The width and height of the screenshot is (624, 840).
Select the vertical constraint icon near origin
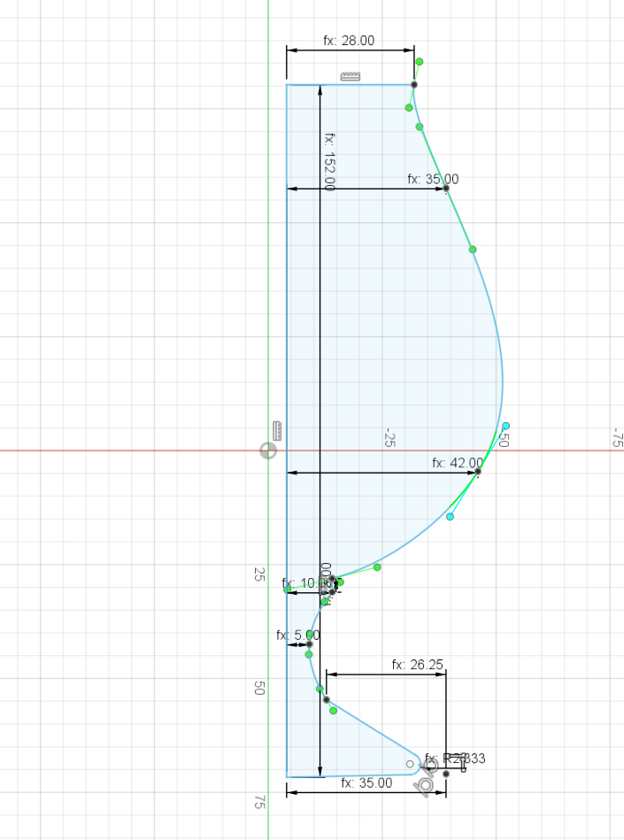click(x=277, y=431)
